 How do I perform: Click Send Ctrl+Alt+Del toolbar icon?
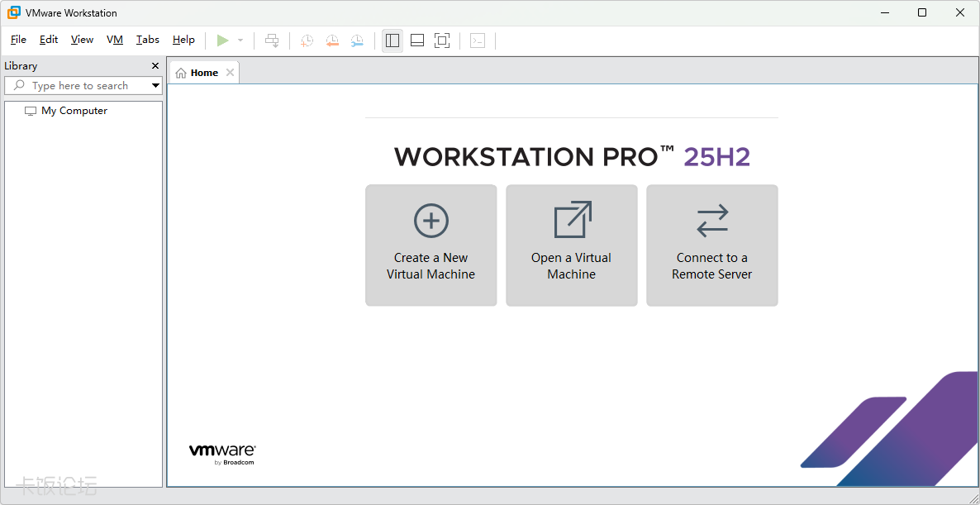(272, 40)
